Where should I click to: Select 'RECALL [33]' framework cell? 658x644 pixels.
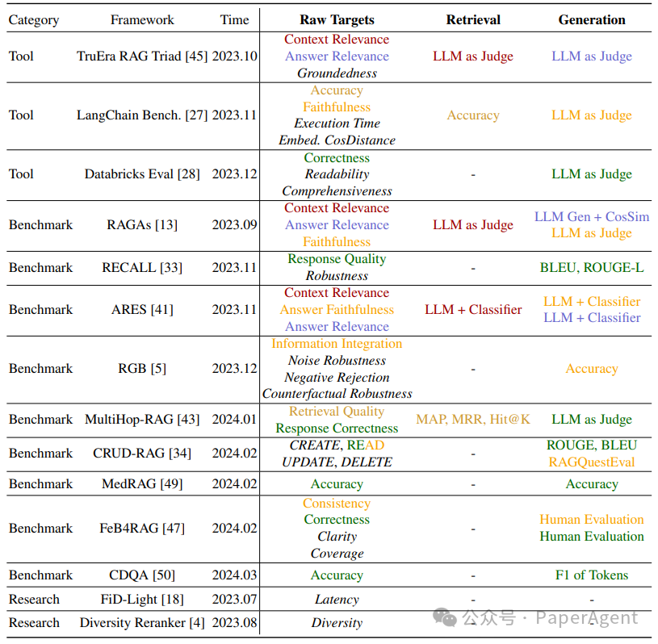tap(142, 268)
